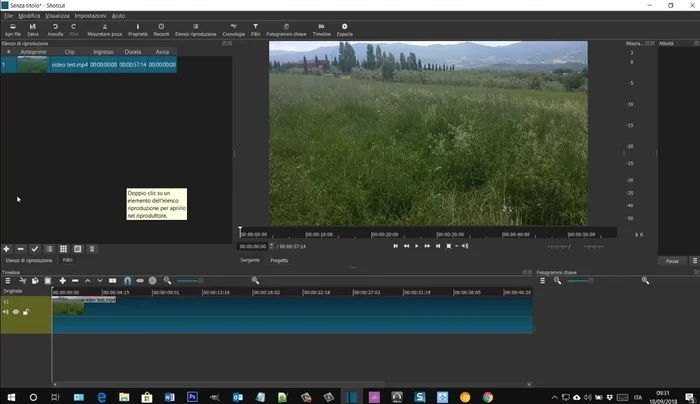Switch playlist to details list view
This screenshot has width=700, height=404.
[x=49, y=249]
